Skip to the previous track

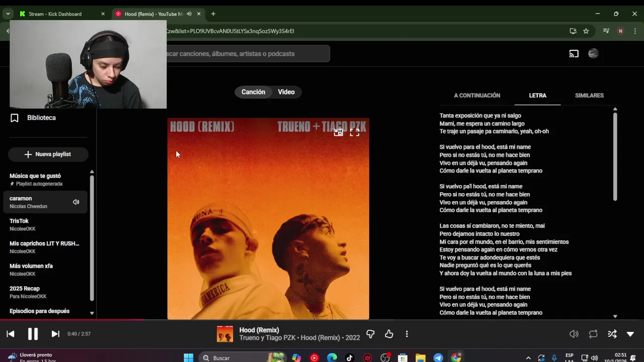(x=11, y=334)
